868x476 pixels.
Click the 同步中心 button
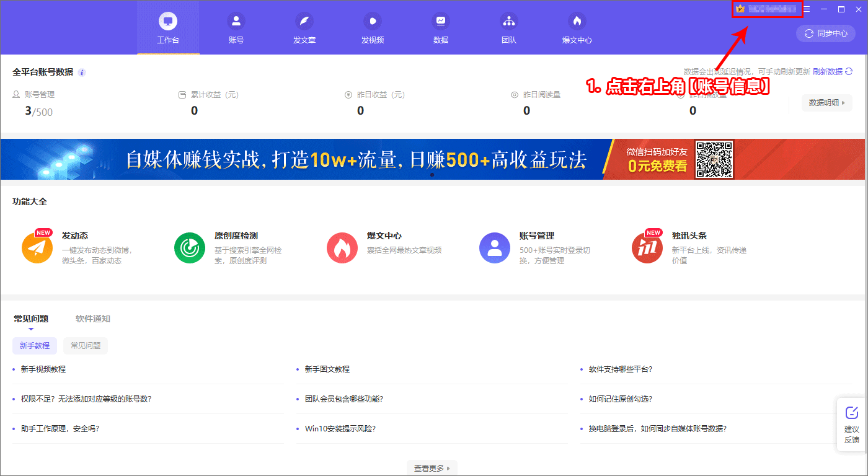pyautogui.click(x=825, y=33)
